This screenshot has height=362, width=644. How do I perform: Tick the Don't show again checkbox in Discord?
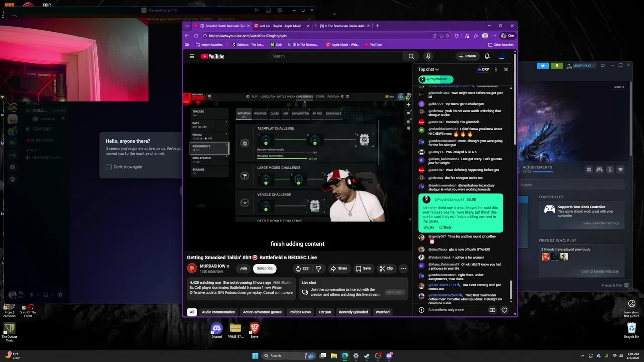(x=109, y=167)
